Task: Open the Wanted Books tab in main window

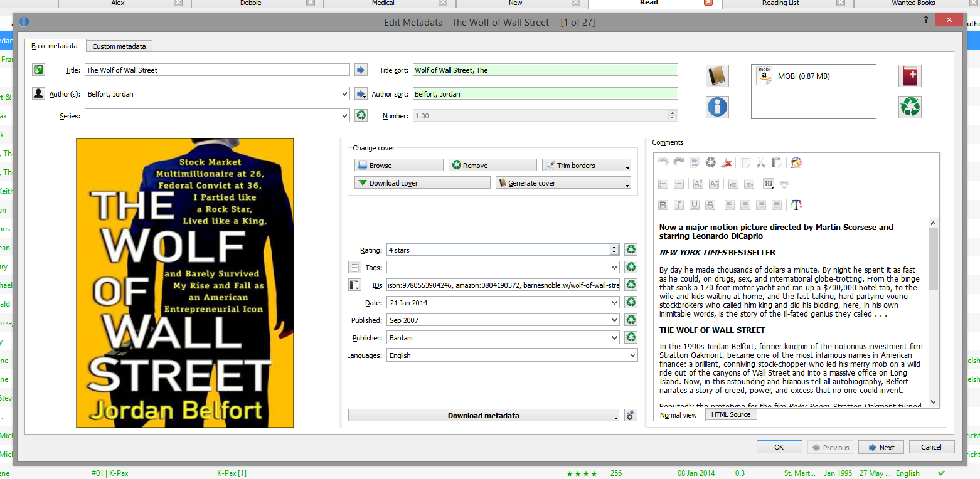Action: (x=913, y=3)
